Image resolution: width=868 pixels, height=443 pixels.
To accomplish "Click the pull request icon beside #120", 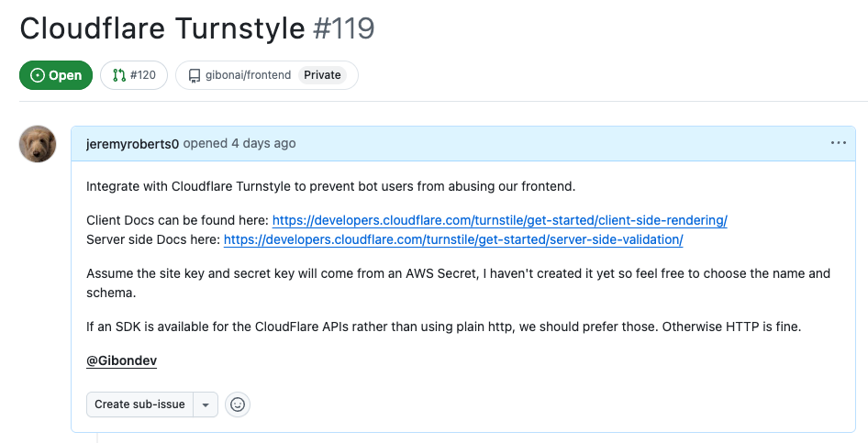I will (x=118, y=75).
